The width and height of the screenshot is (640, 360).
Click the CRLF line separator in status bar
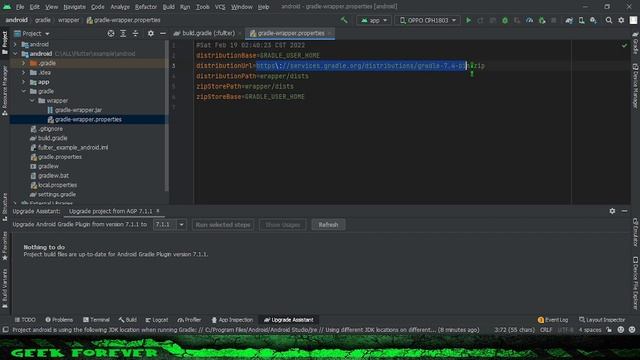546,330
